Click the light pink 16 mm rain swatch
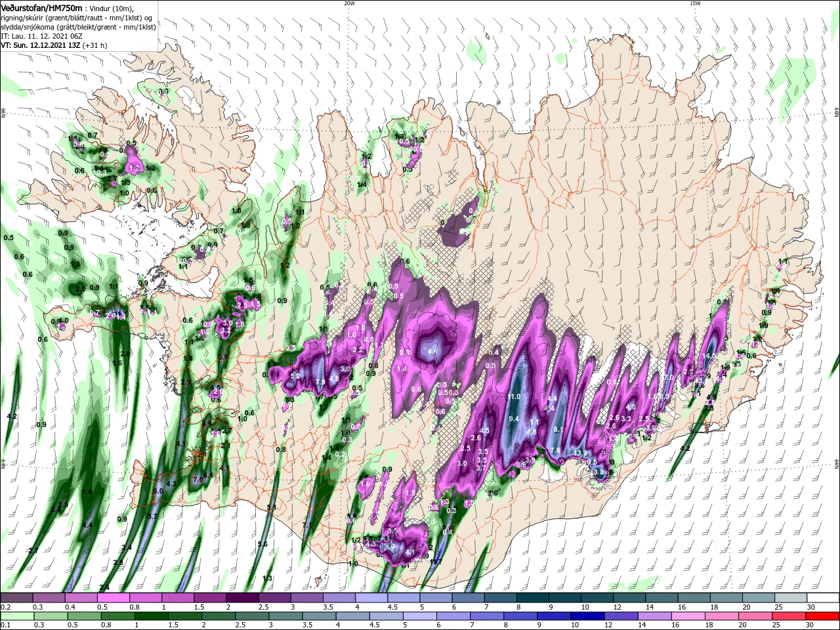Image resolution: width=840 pixels, height=630 pixels. click(688, 616)
